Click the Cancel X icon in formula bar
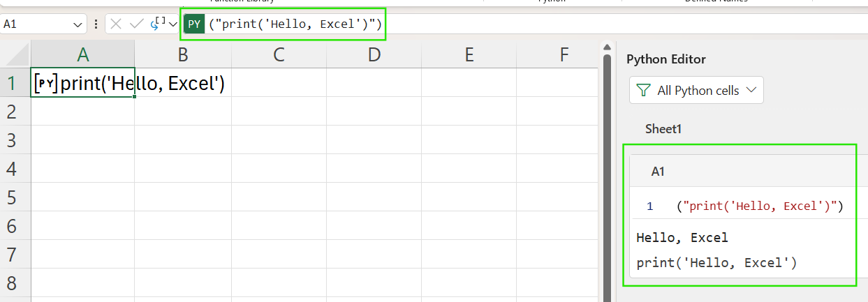The image size is (868, 302). (x=117, y=24)
